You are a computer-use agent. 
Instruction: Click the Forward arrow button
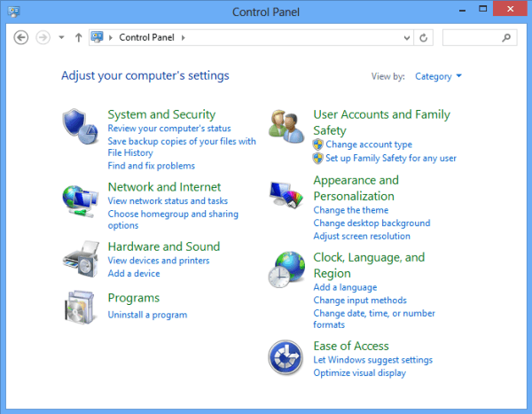click(43, 37)
